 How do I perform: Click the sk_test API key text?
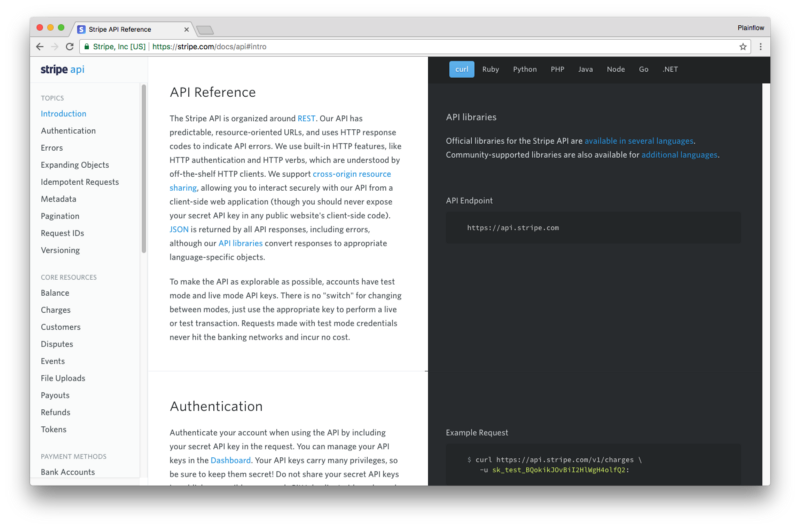click(x=559, y=470)
